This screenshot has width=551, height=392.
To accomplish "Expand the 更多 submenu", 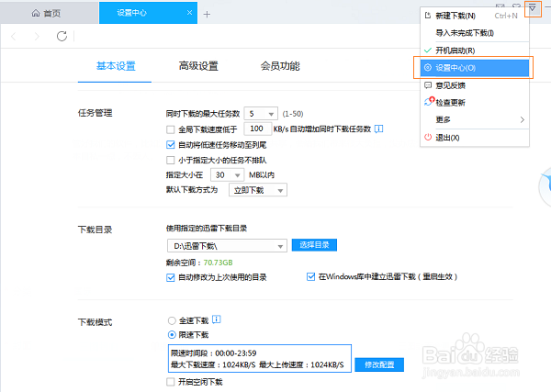I will pyautogui.click(x=475, y=119).
